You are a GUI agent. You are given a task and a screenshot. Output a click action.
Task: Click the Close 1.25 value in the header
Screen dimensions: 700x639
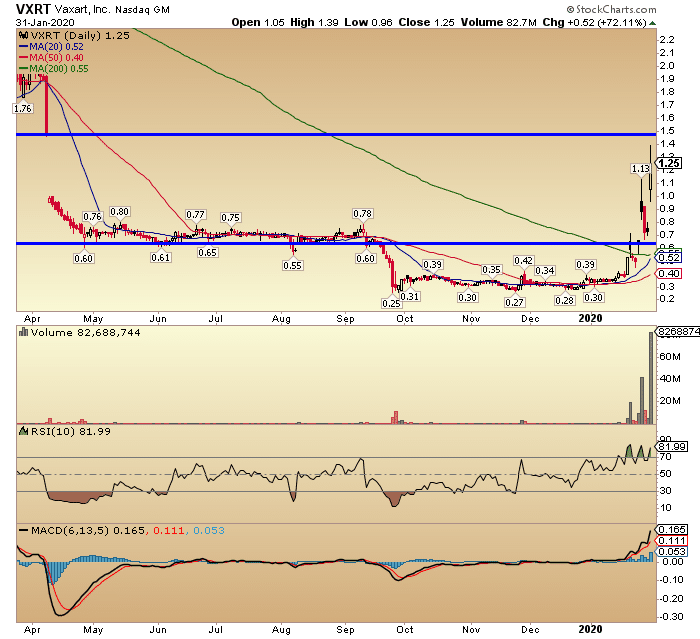tap(426, 22)
